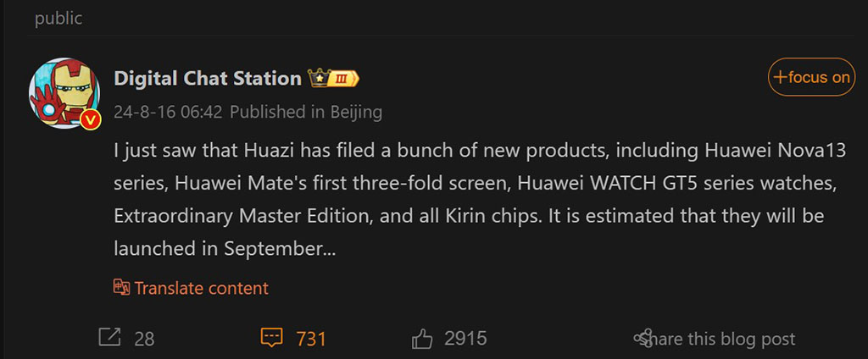The height and width of the screenshot is (359, 868).
Task: Click the share nodes icon
Action: pyautogui.click(x=643, y=338)
